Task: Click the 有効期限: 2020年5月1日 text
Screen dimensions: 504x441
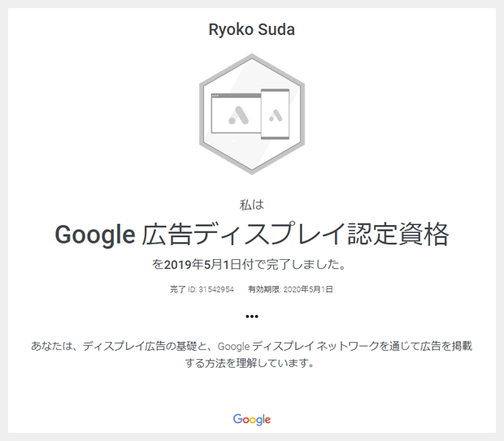Action: [290, 289]
